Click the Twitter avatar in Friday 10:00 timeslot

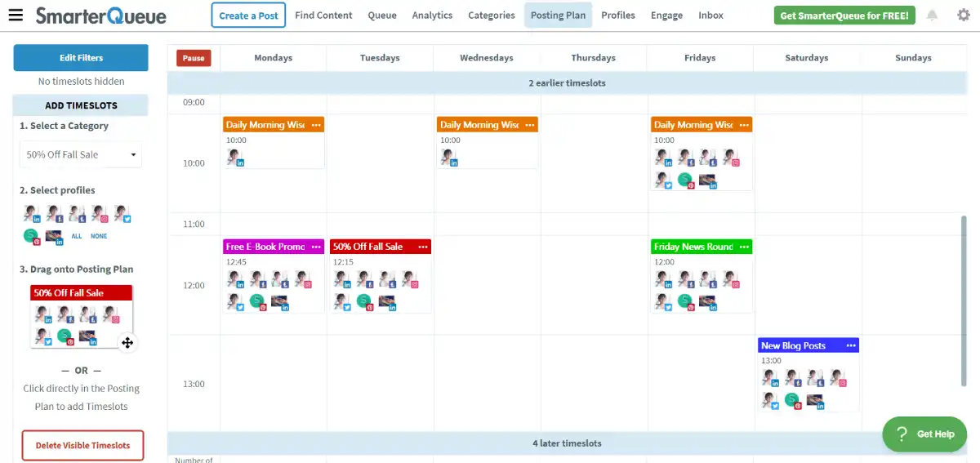662,180
